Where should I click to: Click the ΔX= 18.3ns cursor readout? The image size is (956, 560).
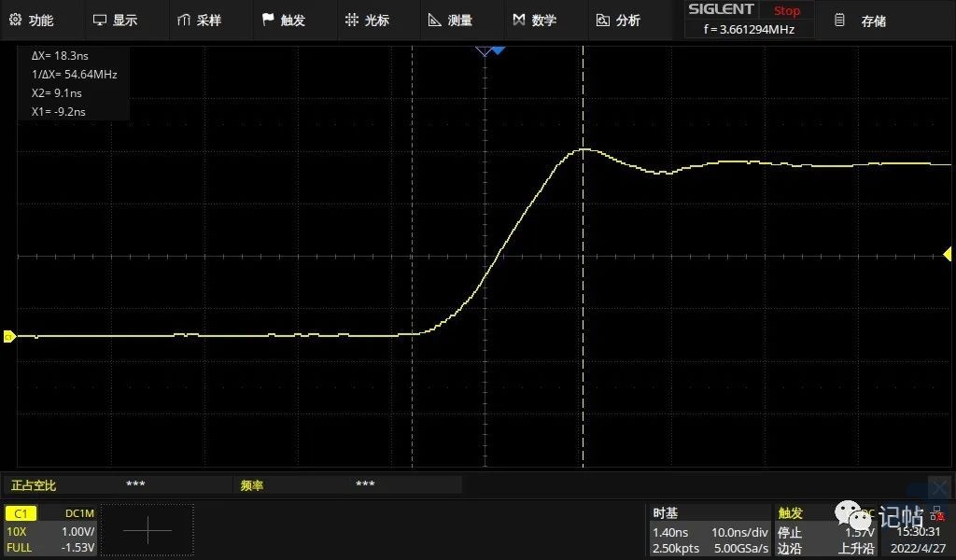[x=60, y=55]
